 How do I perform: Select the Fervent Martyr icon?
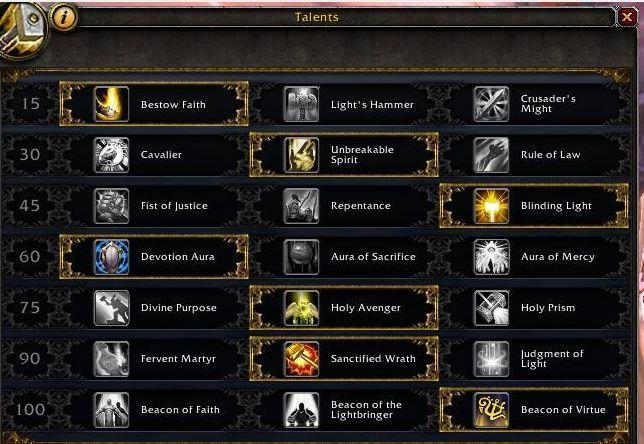111,359
